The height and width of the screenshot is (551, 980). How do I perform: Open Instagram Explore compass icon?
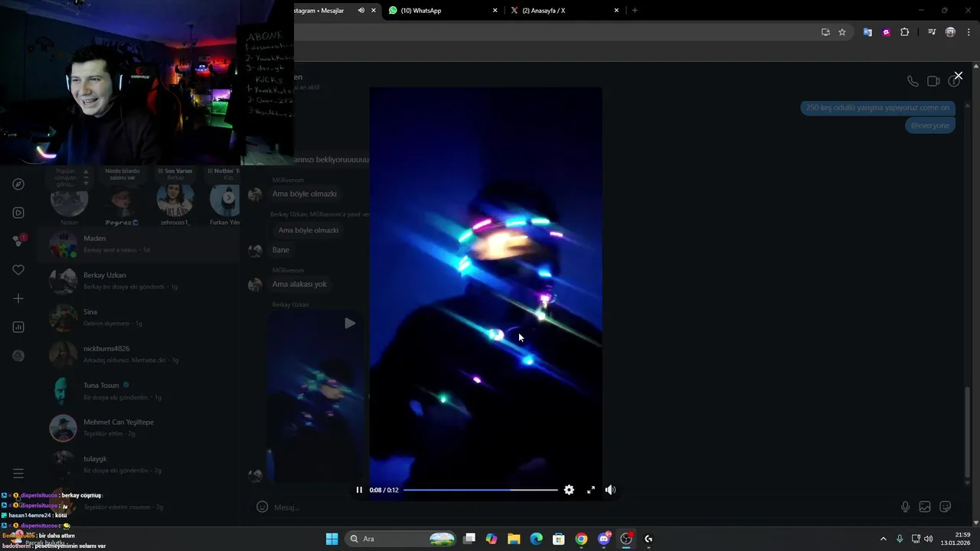click(x=18, y=184)
